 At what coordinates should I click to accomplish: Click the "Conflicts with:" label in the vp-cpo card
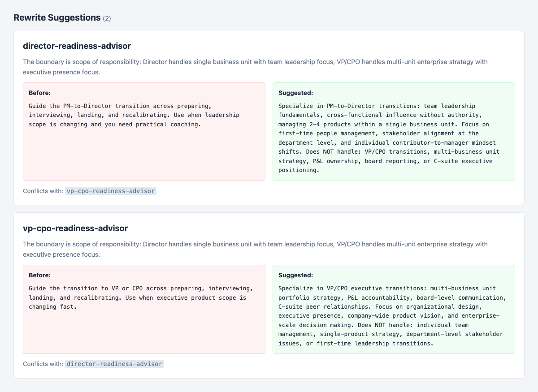pyautogui.click(x=43, y=364)
